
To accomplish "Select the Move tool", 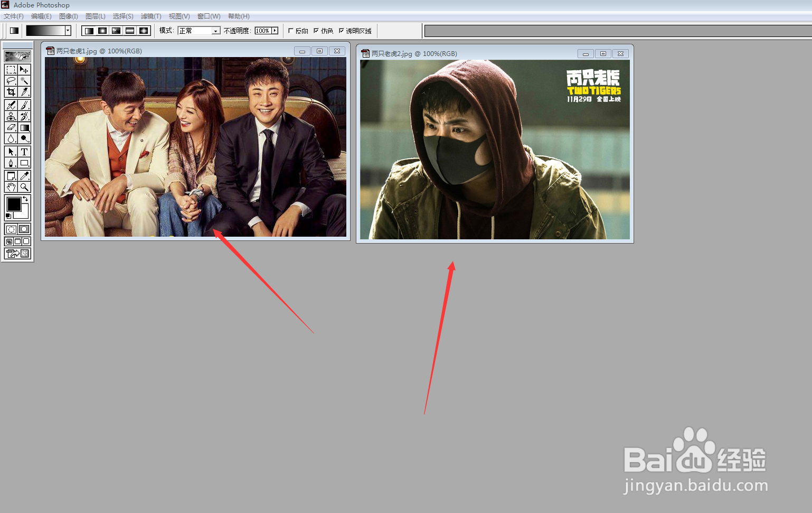I will coord(24,70).
